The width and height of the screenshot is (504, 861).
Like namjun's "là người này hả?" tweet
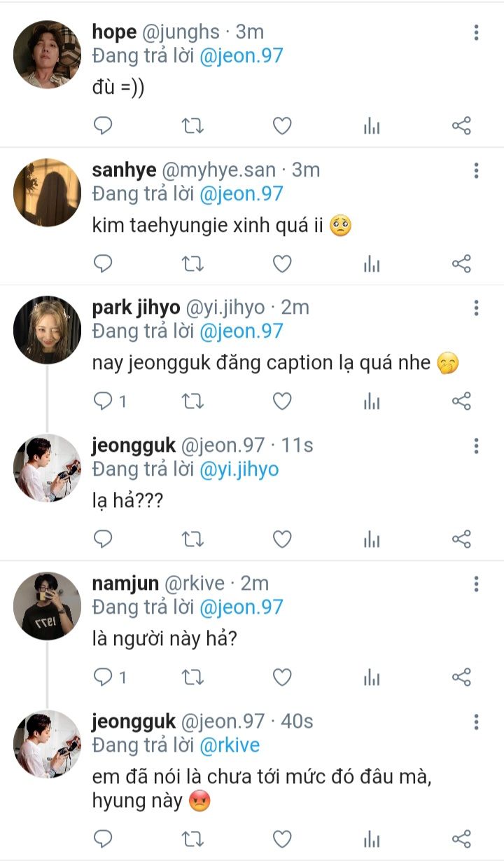point(281,677)
